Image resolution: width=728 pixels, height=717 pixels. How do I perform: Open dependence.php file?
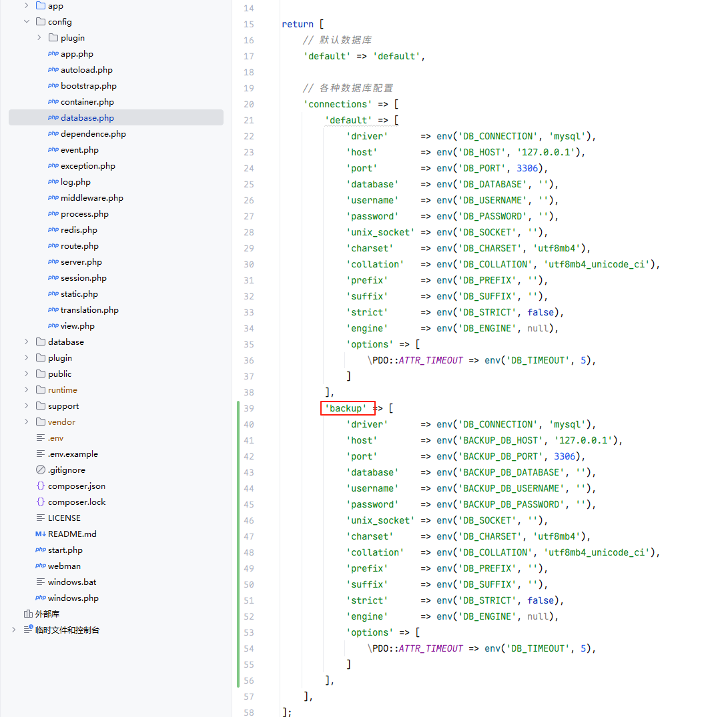click(93, 133)
